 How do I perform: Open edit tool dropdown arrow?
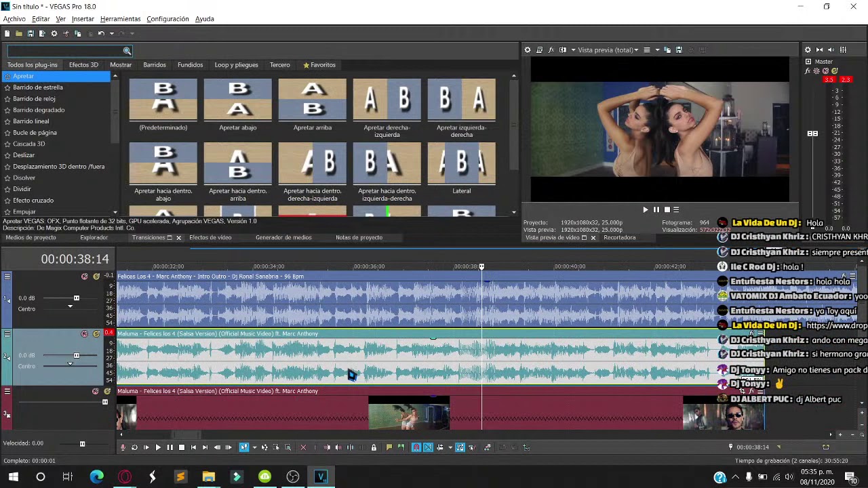pyautogui.click(x=254, y=447)
